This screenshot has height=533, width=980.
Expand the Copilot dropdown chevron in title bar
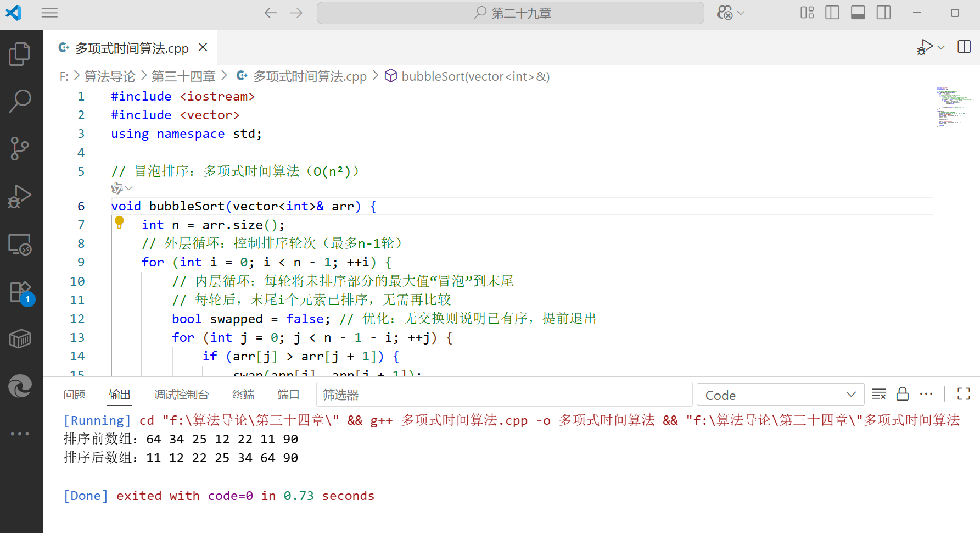pos(741,13)
